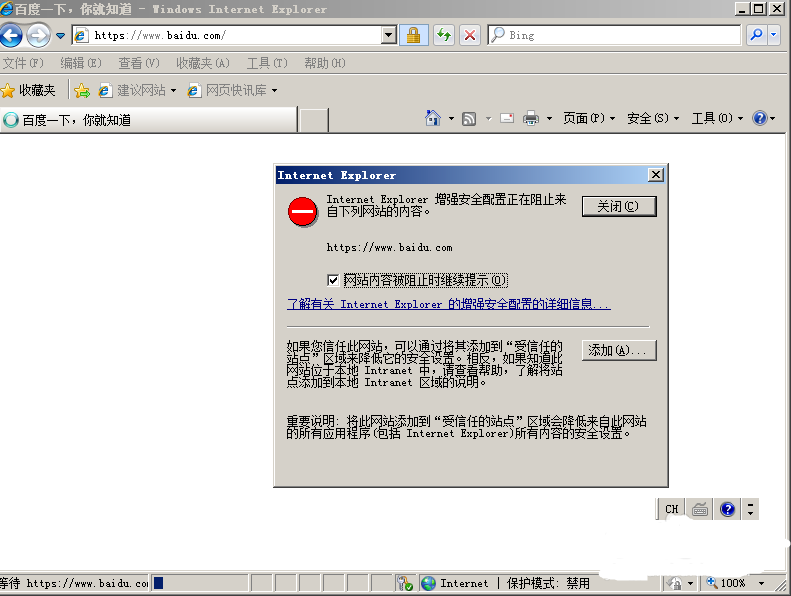The width and height of the screenshot is (791, 596).
Task: Open the language bar options arrows
Action: pyautogui.click(x=751, y=509)
